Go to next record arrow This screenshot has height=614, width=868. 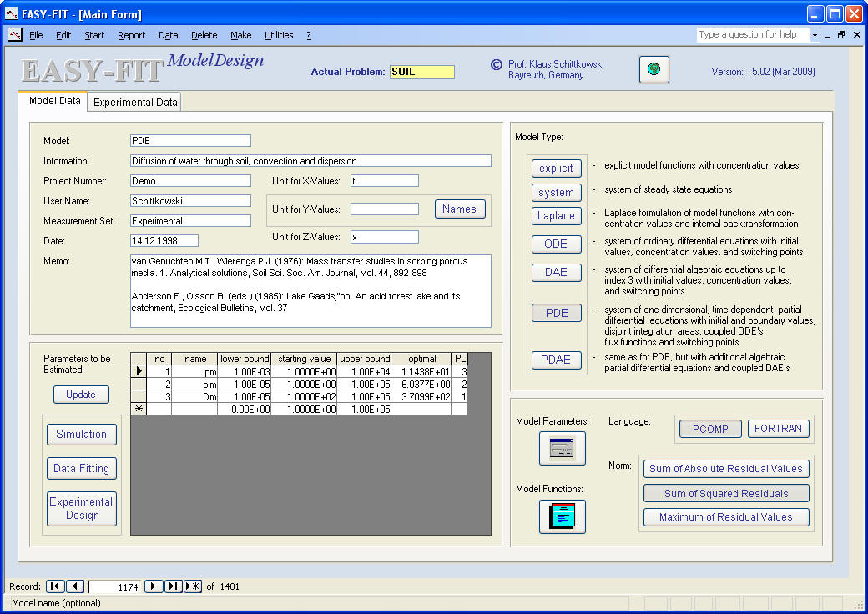pos(154,586)
